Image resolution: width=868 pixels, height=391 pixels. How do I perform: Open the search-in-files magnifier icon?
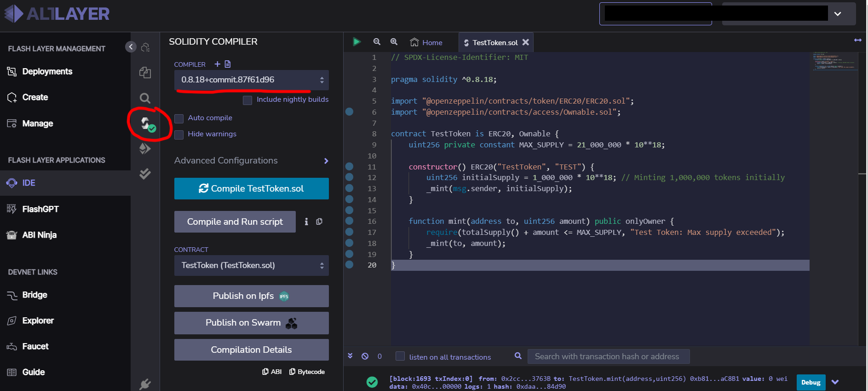145,98
